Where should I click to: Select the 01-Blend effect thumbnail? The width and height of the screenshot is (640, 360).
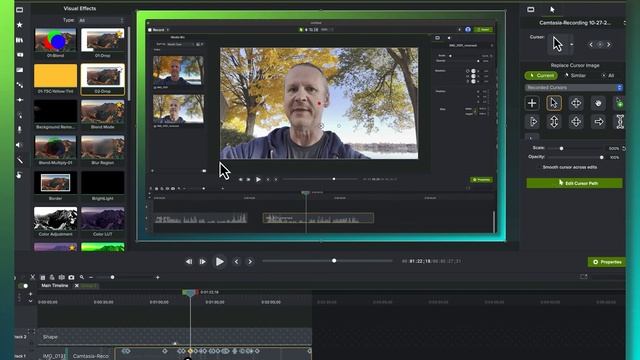(x=56, y=40)
